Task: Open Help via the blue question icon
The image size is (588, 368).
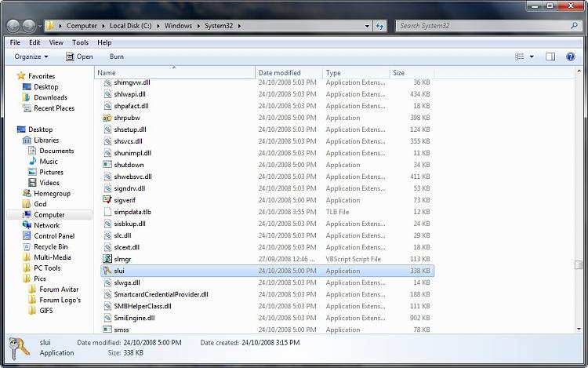Action: click(571, 56)
